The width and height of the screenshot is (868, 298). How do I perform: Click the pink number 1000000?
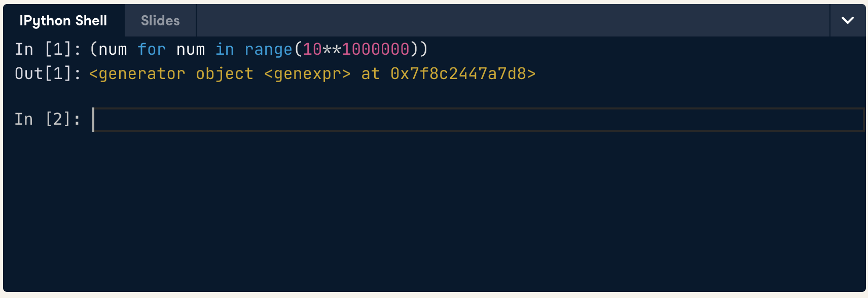point(376,49)
